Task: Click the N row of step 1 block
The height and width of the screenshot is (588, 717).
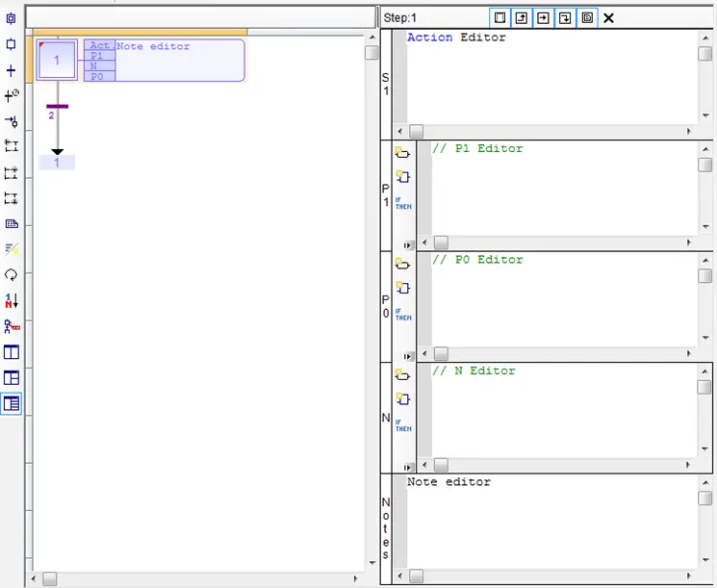Action: click(x=100, y=65)
